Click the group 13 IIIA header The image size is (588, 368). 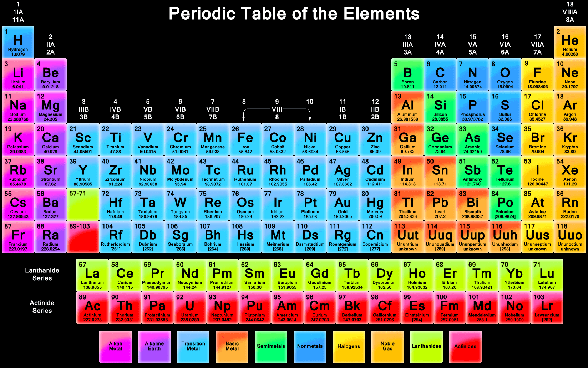point(407,44)
